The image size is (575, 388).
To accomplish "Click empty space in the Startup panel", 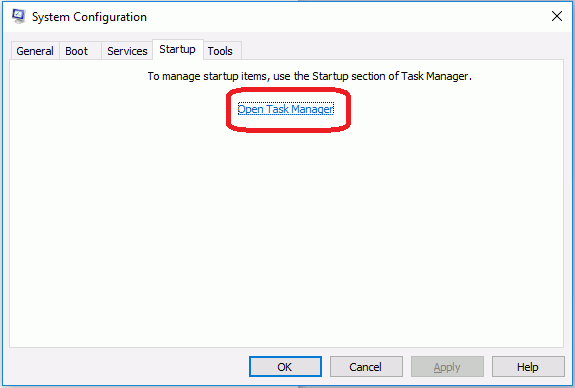I will click(x=286, y=235).
